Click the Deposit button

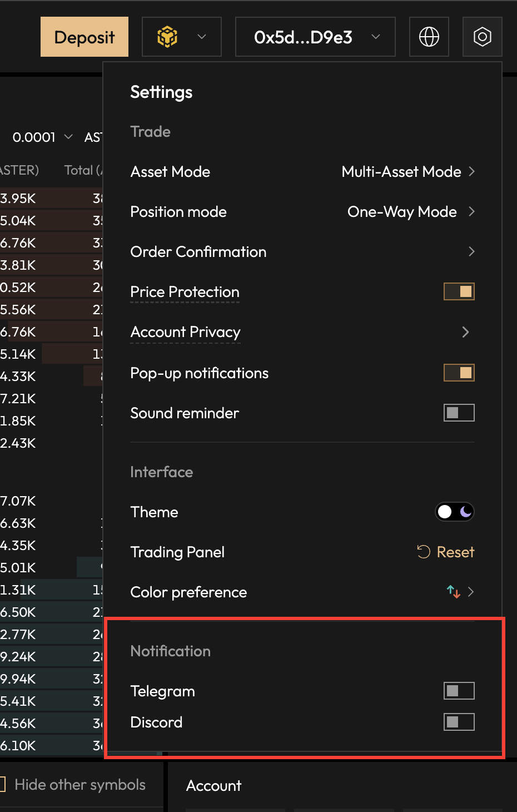(84, 37)
